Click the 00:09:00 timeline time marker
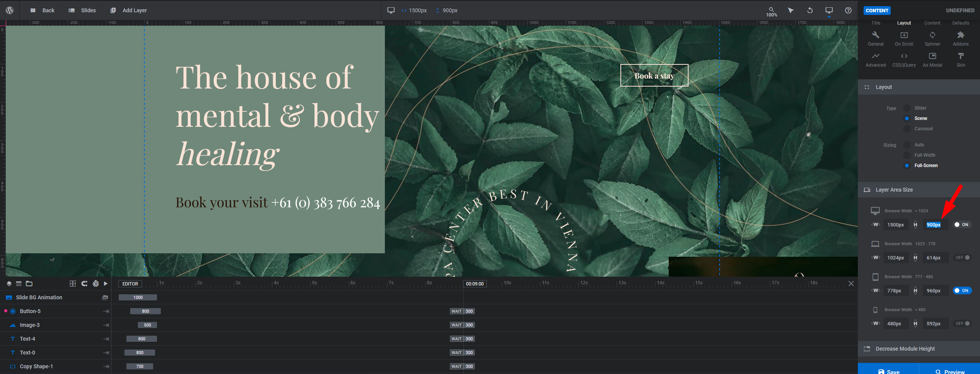This screenshot has width=980, height=374. (x=475, y=284)
